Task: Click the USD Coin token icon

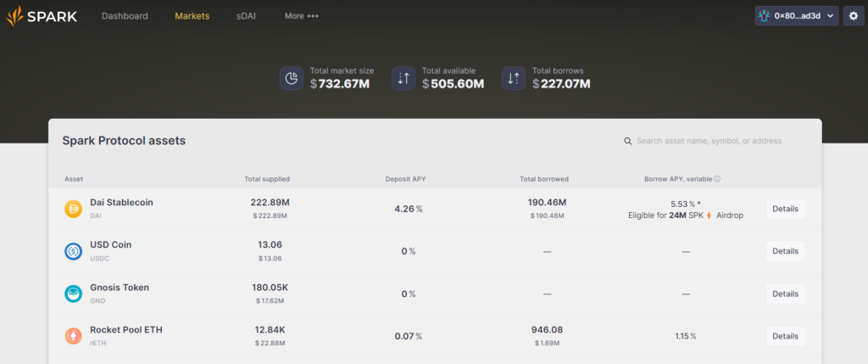Action: [x=73, y=251]
